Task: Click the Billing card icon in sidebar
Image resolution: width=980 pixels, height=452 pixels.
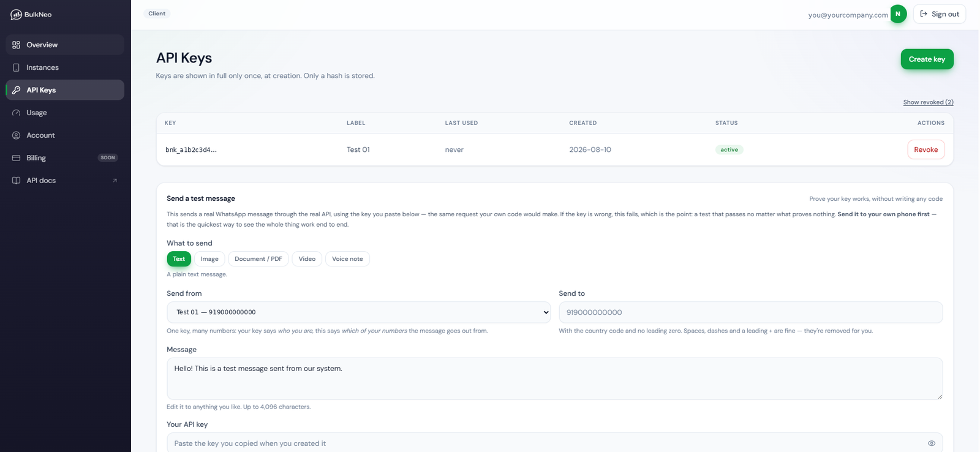Action: point(16,158)
